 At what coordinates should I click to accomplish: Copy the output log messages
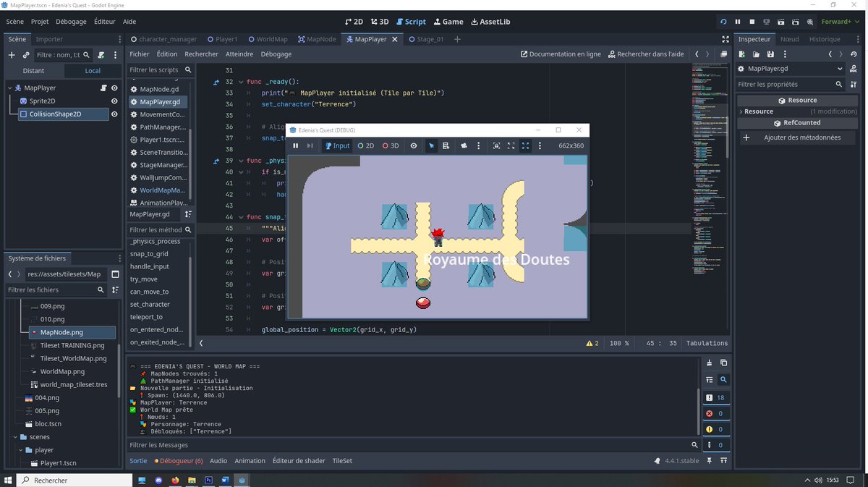coord(724,363)
